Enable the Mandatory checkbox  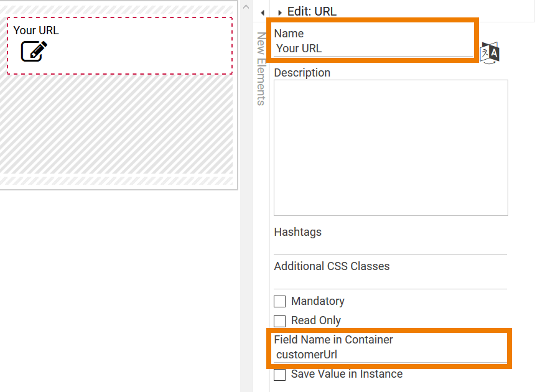point(280,301)
